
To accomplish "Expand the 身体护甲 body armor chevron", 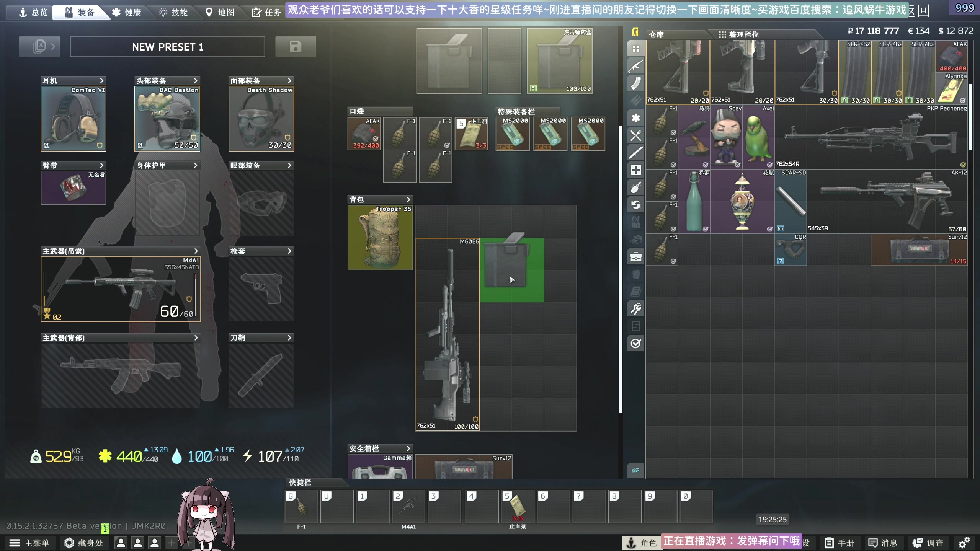I will coord(196,165).
